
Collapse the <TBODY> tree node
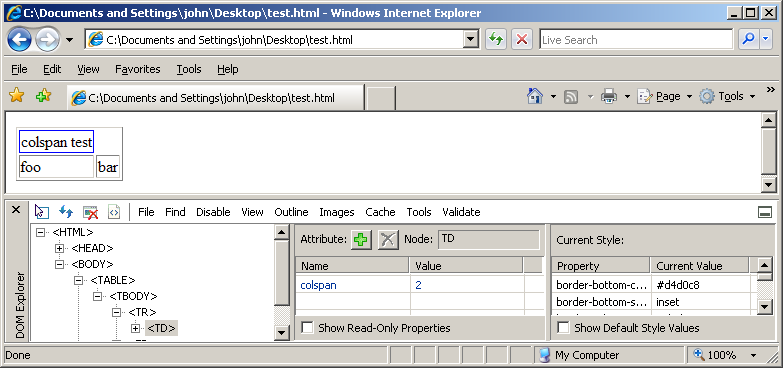(97, 296)
